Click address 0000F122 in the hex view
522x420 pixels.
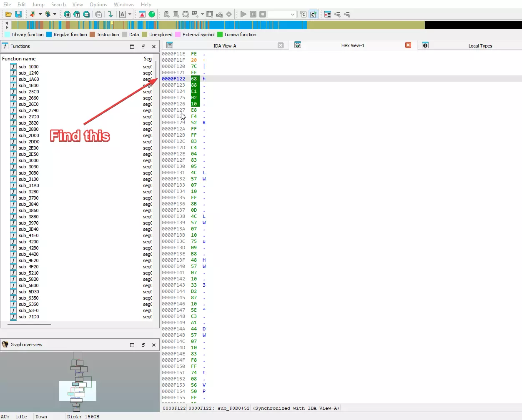(x=173, y=79)
